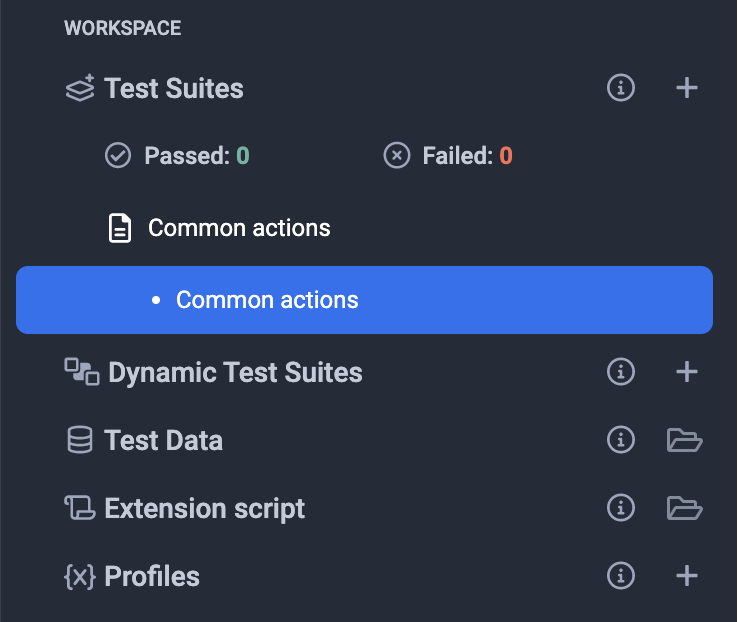Click the Failed count label
The image size is (740, 622).
click(467, 156)
